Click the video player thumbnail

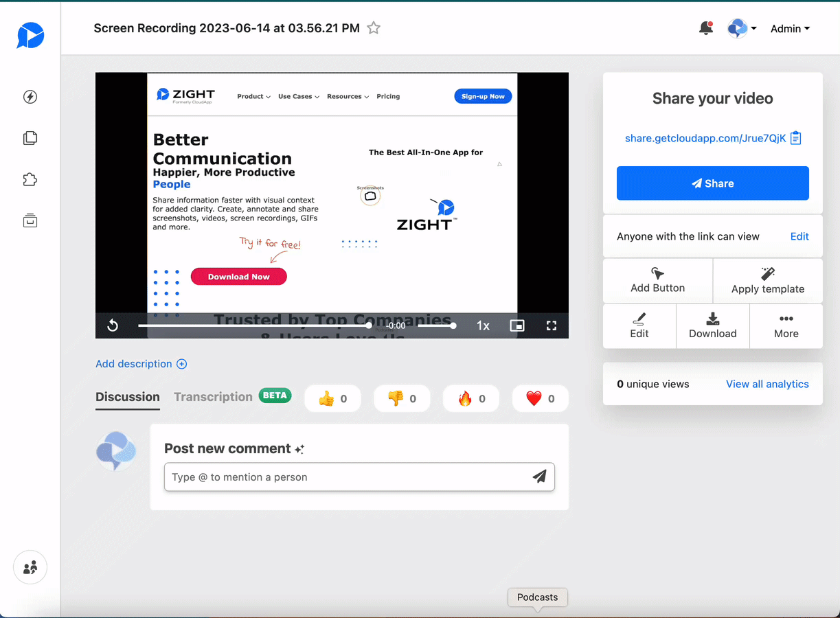[332, 205]
